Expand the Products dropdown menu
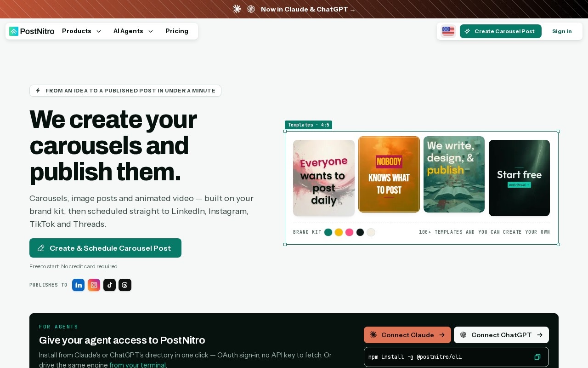 point(81,31)
